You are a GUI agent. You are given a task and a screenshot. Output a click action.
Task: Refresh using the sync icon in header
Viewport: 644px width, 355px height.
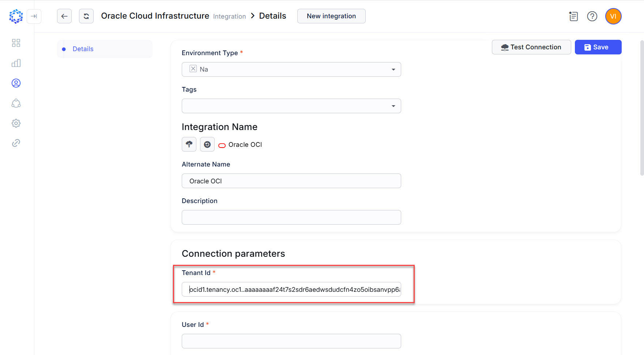pos(86,16)
